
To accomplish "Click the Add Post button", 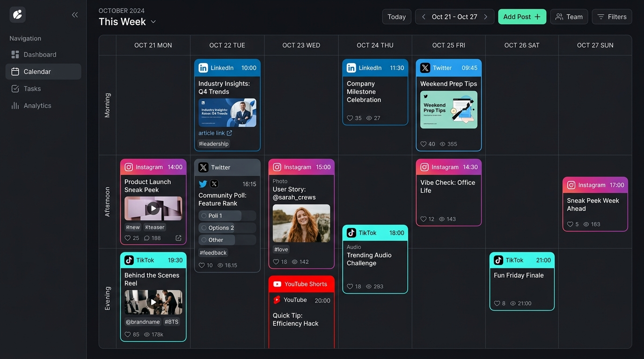I will [522, 17].
